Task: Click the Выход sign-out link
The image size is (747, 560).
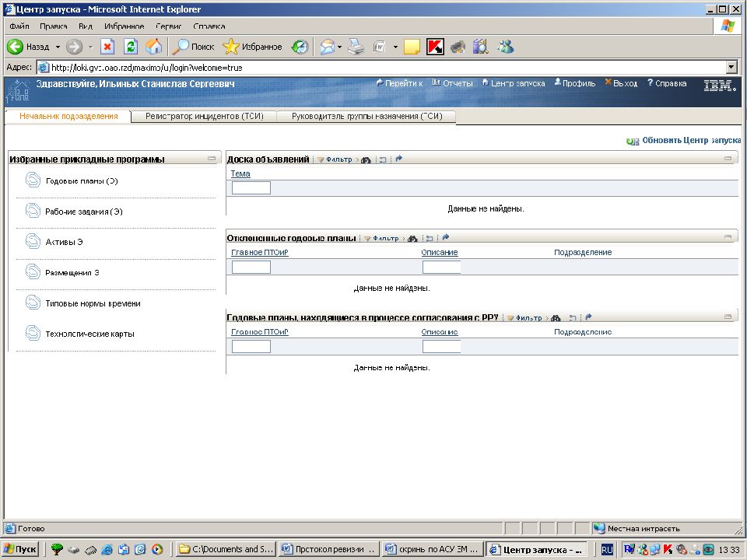Action: tap(621, 83)
